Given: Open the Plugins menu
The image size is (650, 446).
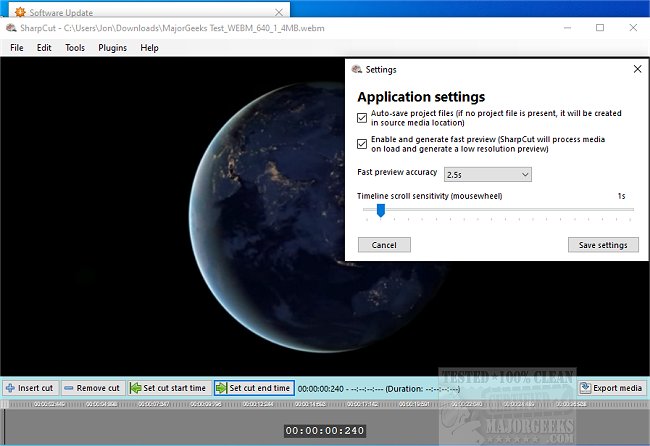Looking at the screenshot, I should coord(112,48).
